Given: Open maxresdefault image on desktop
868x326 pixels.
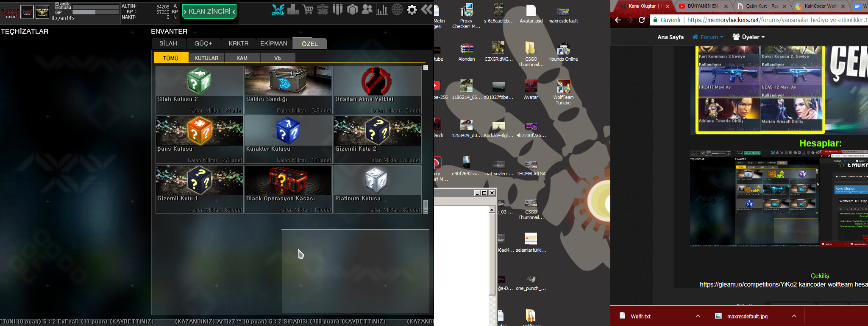Looking at the screenshot, I should click(x=563, y=14).
